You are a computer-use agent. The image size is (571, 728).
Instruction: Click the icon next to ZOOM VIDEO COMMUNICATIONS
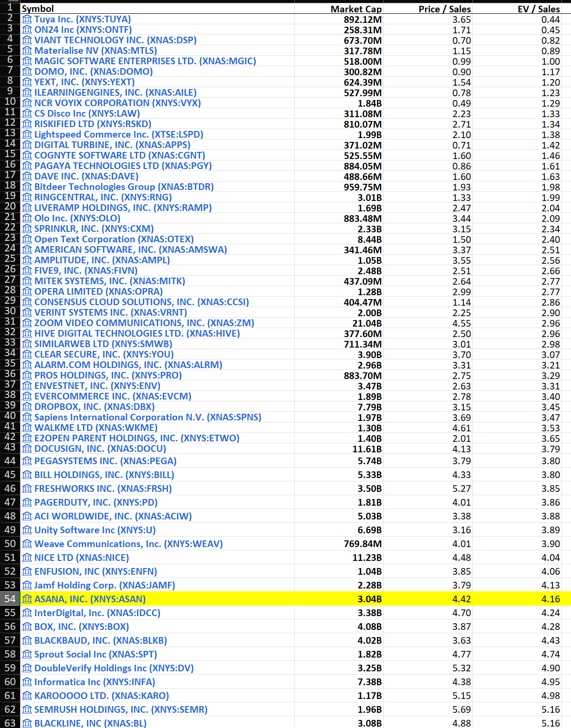[27, 323]
